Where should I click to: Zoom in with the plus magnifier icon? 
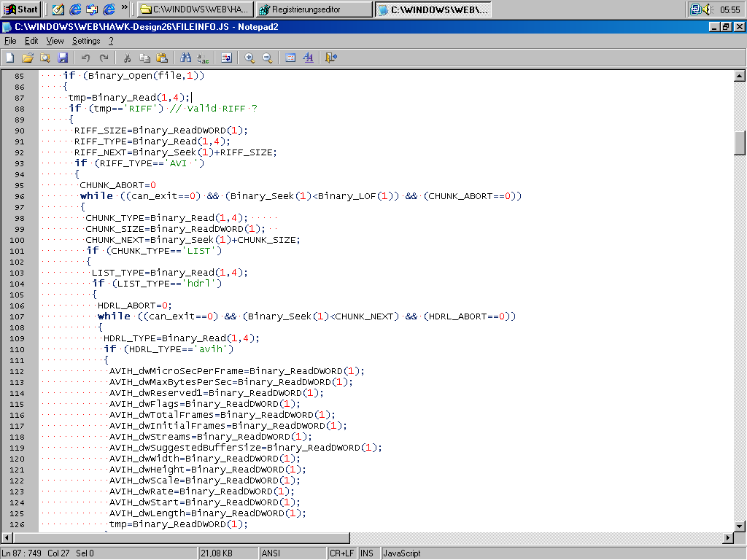click(x=249, y=58)
